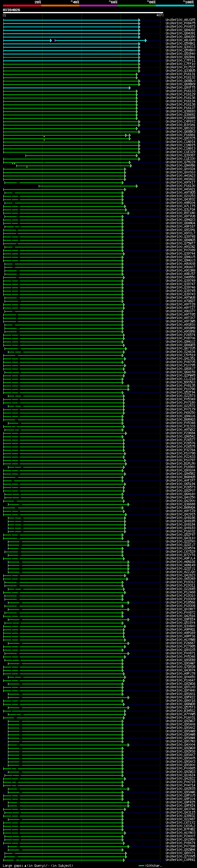197x868 pixels.
Task: Select hit UniRef100_P16881
Action: point(180,135)
